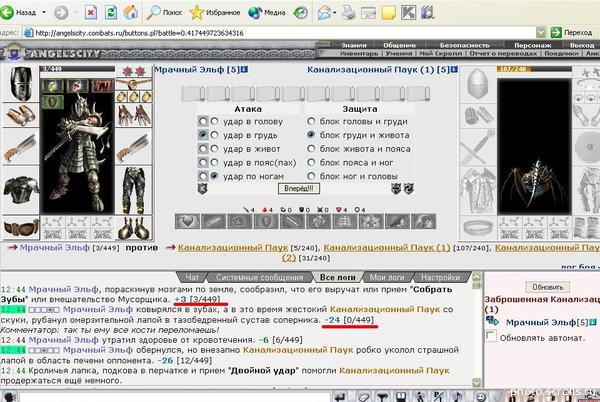The image size is (600, 402).
Task: Select the player's chest armor slot
Action: 20,189
